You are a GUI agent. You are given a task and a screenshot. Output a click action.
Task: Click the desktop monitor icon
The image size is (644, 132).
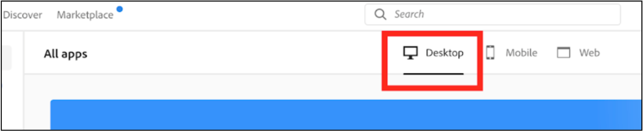[410, 53]
